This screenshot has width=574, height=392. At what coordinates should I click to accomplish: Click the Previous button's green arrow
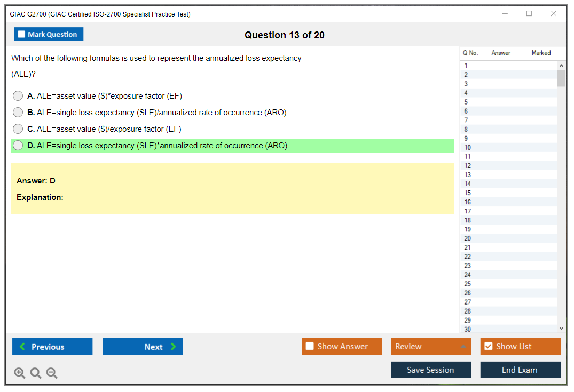tap(21, 347)
